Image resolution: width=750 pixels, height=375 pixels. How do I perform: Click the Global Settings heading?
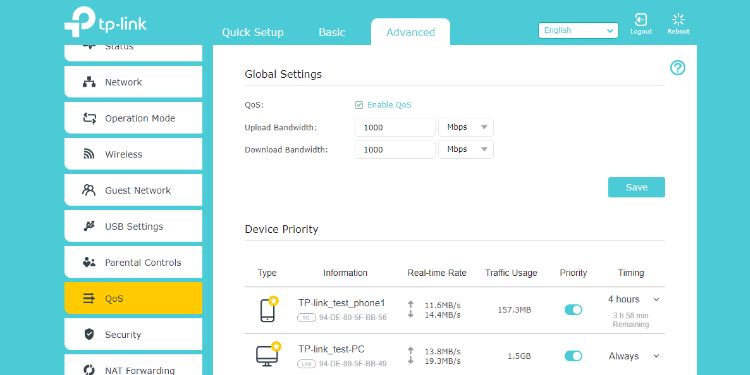pos(283,74)
